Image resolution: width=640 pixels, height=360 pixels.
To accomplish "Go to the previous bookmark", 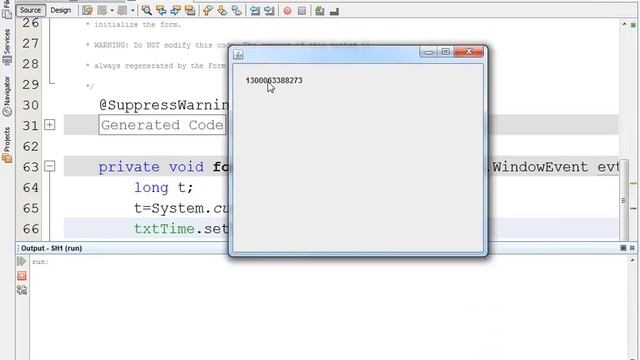I will click(x=207, y=11).
